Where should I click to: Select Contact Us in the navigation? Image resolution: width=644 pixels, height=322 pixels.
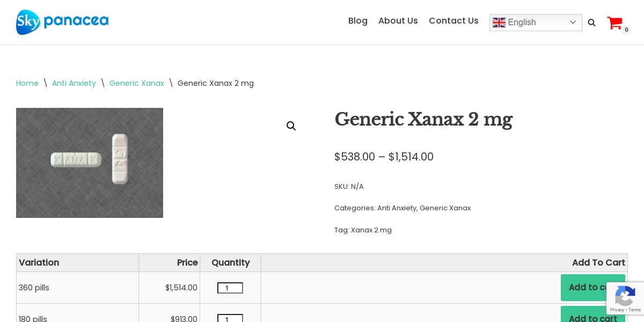click(x=453, y=21)
